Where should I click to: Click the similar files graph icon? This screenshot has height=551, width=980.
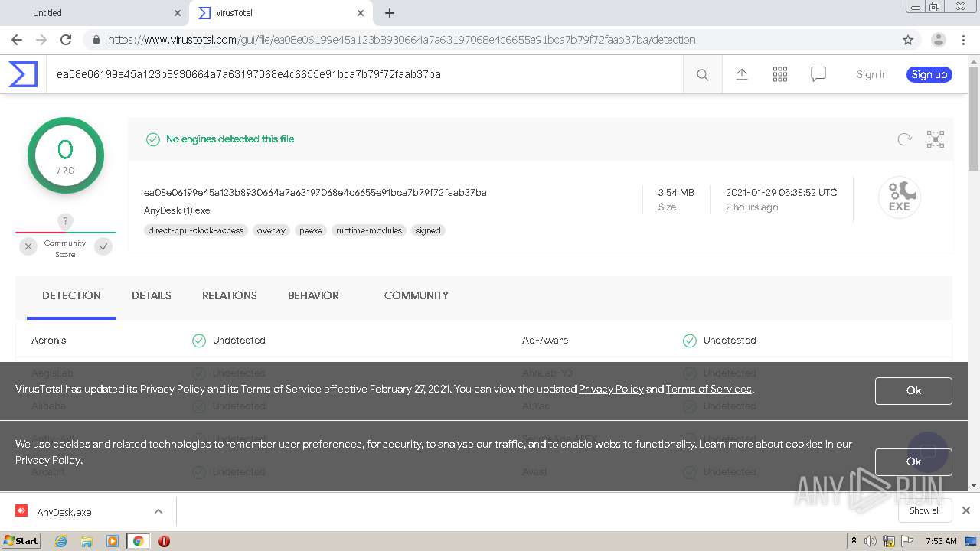tap(936, 139)
